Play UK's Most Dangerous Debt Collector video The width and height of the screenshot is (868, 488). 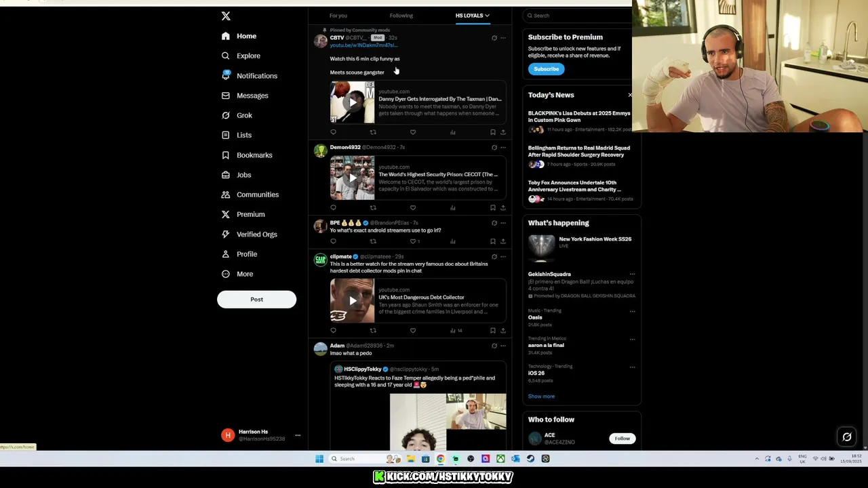pos(352,300)
